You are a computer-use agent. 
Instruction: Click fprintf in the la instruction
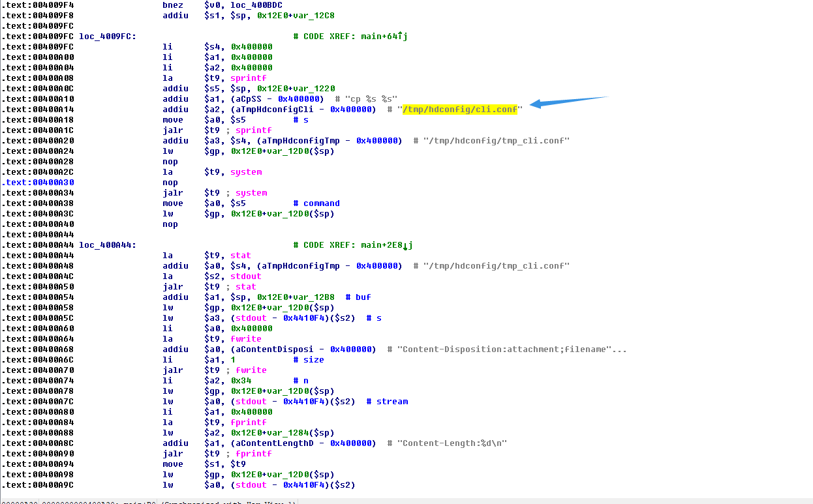tap(249, 422)
